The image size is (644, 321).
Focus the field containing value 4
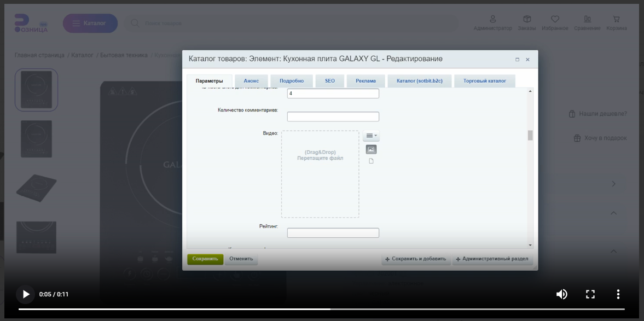coord(333,94)
